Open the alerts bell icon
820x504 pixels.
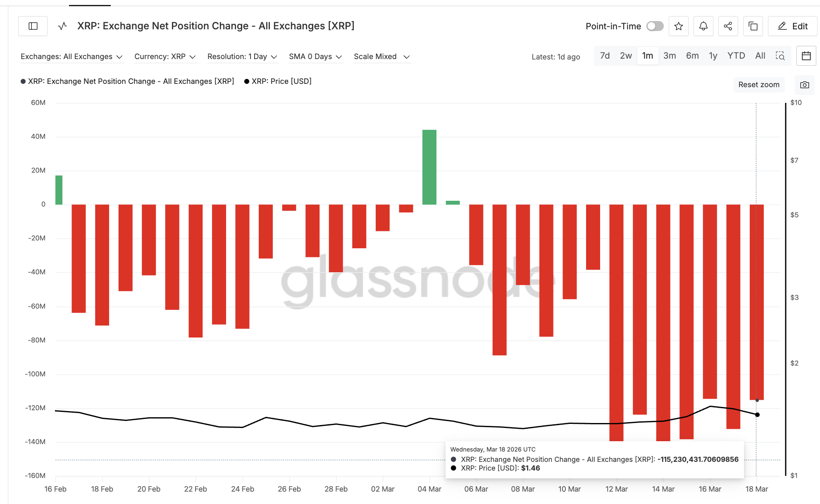pyautogui.click(x=703, y=26)
